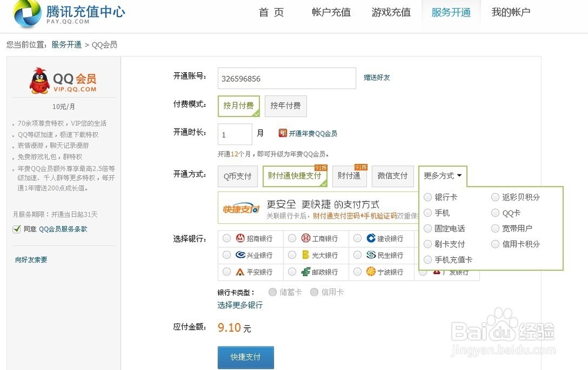Image resolution: width=588 pixels, height=370 pixels.
Task: Select 工商银行 radio button
Action: point(292,238)
